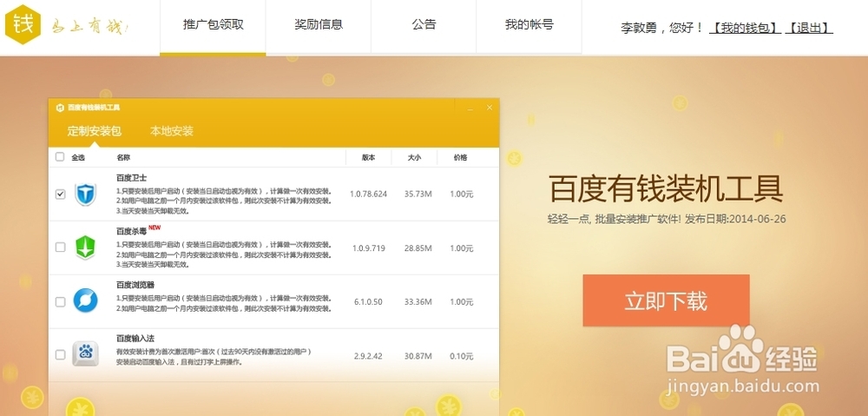
Task: Click the 大小 column header
Action: (414, 157)
